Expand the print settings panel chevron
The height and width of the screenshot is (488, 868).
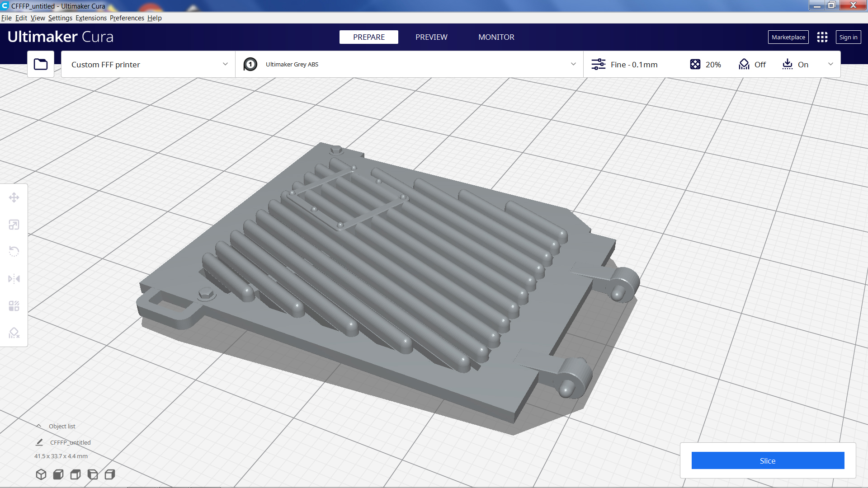pos(830,64)
